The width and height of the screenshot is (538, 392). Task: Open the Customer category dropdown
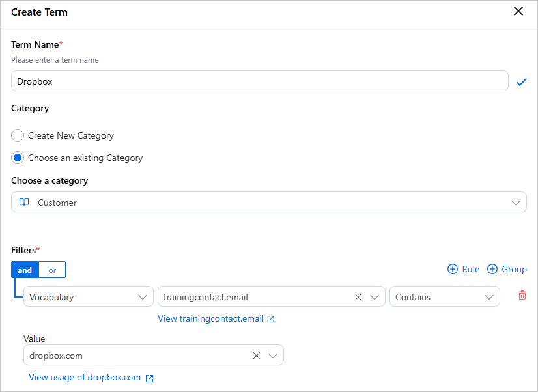pyautogui.click(x=268, y=202)
